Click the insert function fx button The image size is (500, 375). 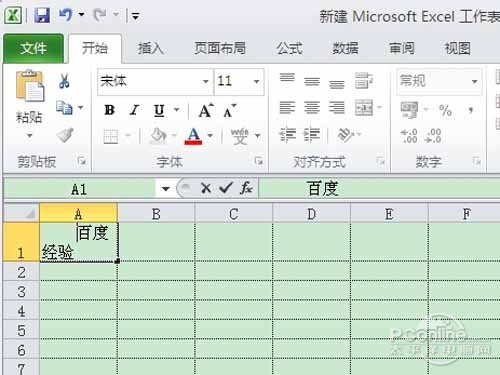click(246, 189)
